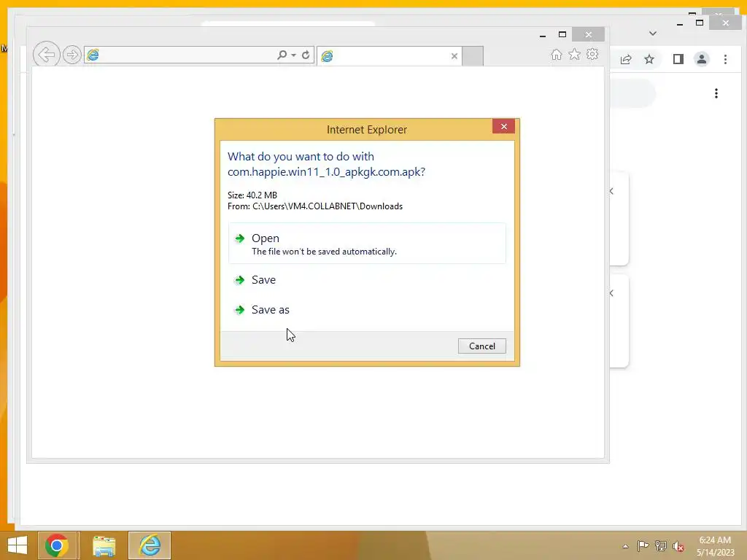Click the file name text com.happie.win11_1.0_apkgk.com.apk
The image size is (747, 560).
click(326, 172)
